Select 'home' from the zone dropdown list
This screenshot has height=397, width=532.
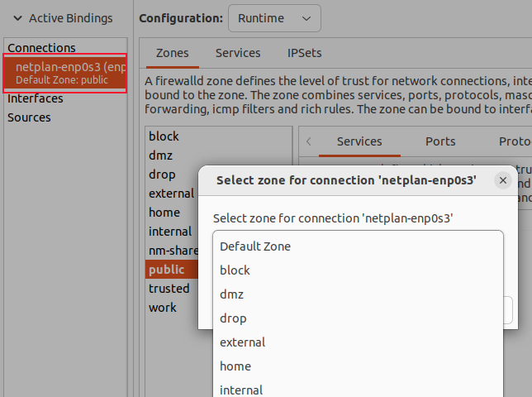point(235,366)
